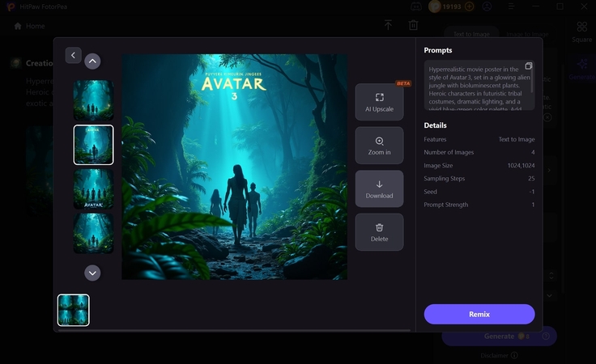The image size is (596, 364).
Task: Click the BETA badge on AI Upscale
Action: (x=403, y=83)
